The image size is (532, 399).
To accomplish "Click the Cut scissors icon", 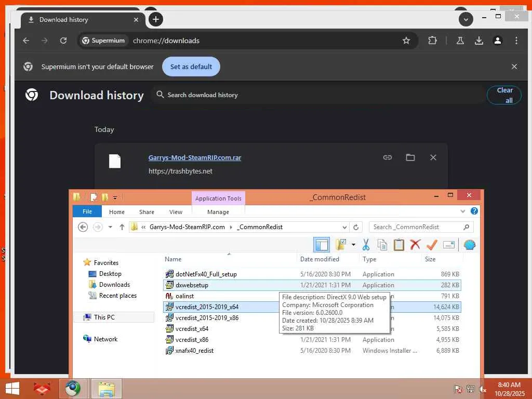I will [366, 245].
